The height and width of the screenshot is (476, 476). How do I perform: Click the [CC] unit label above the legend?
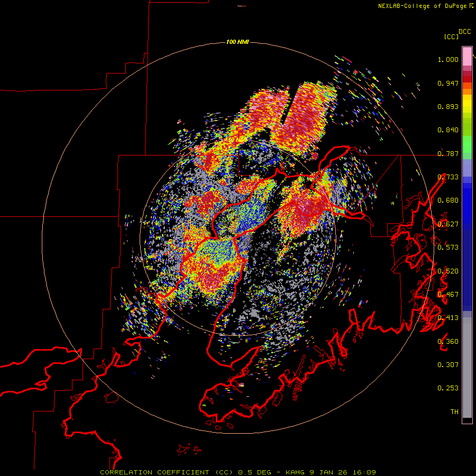point(451,36)
